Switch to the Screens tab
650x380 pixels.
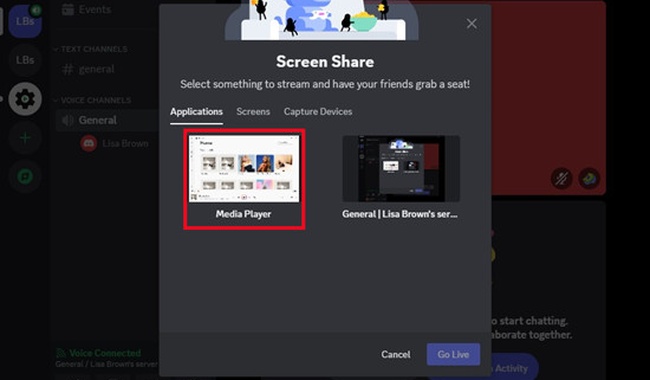click(253, 111)
